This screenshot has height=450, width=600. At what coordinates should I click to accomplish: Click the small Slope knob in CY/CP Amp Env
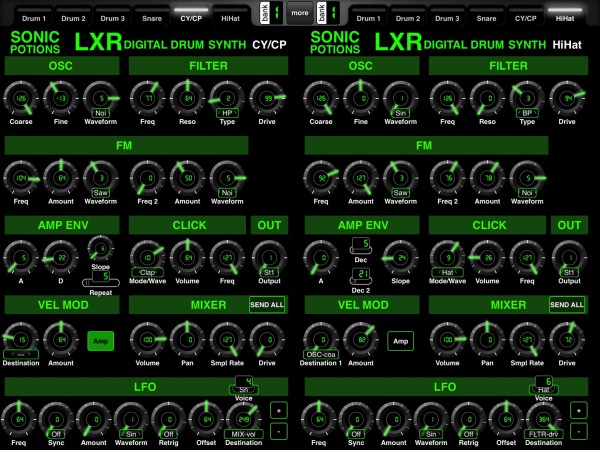[x=101, y=249]
